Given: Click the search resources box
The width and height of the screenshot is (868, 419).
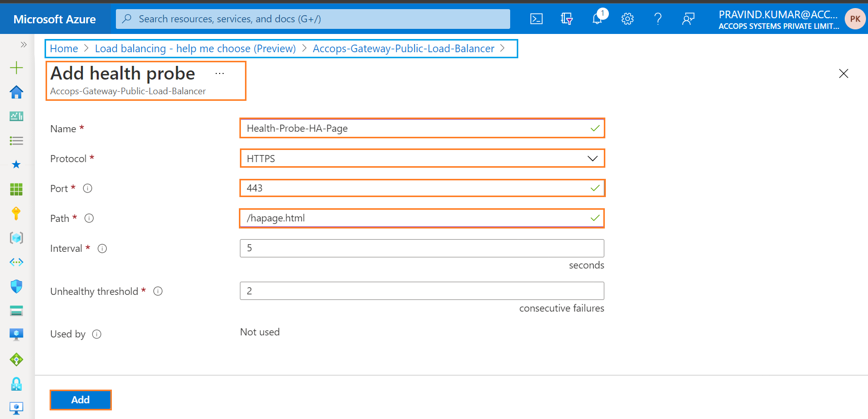Looking at the screenshot, I should (x=313, y=19).
